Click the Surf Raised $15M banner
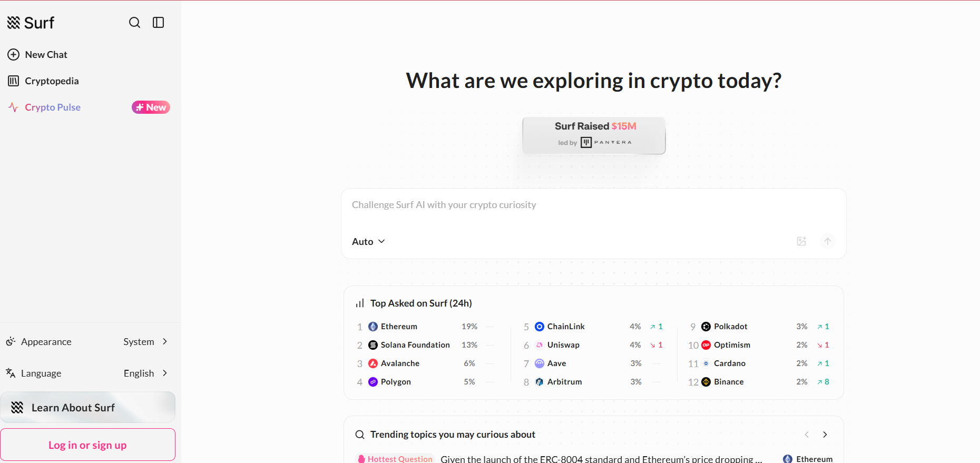Screen dimensions: 980x463 pos(594,135)
